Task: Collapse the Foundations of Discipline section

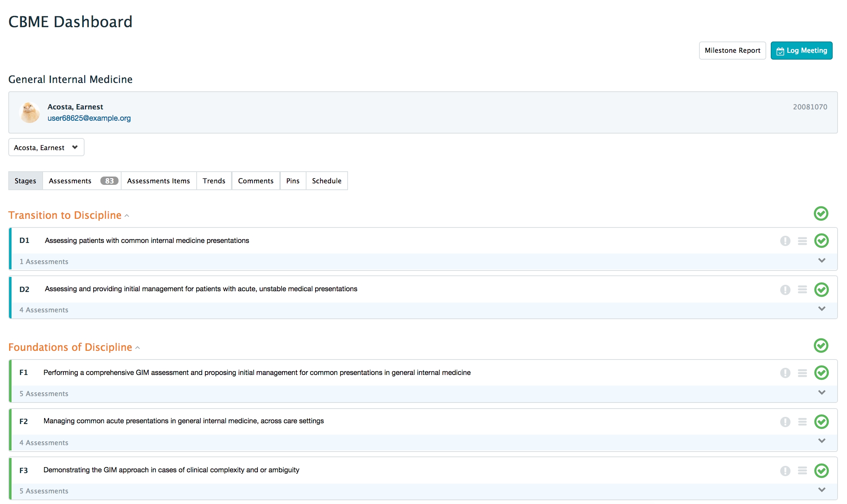Action: click(137, 348)
